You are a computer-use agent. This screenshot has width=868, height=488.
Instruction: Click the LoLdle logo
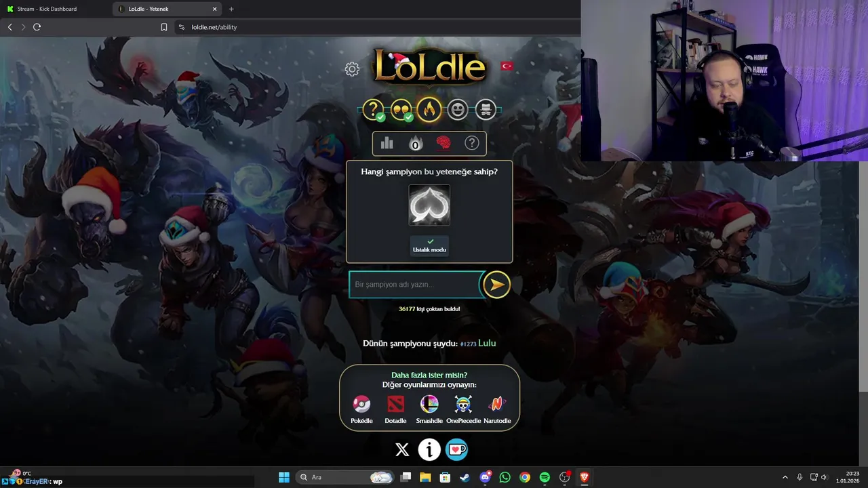coord(429,66)
